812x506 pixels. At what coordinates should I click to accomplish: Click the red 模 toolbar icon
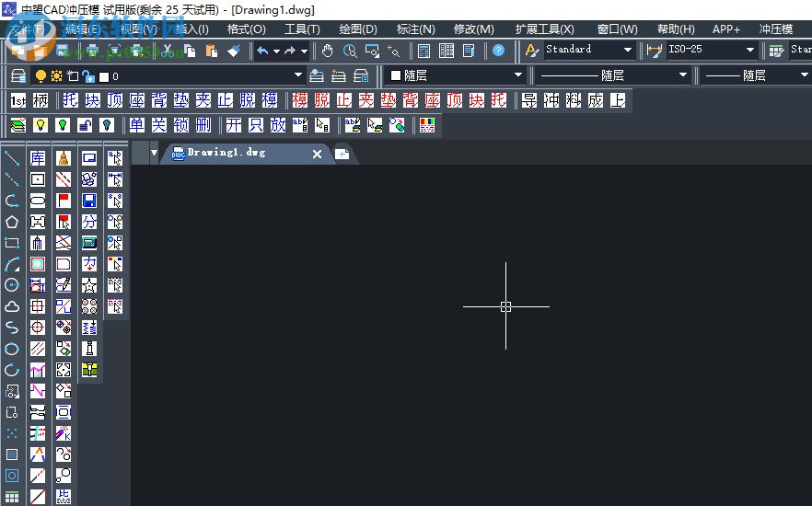coord(299,100)
